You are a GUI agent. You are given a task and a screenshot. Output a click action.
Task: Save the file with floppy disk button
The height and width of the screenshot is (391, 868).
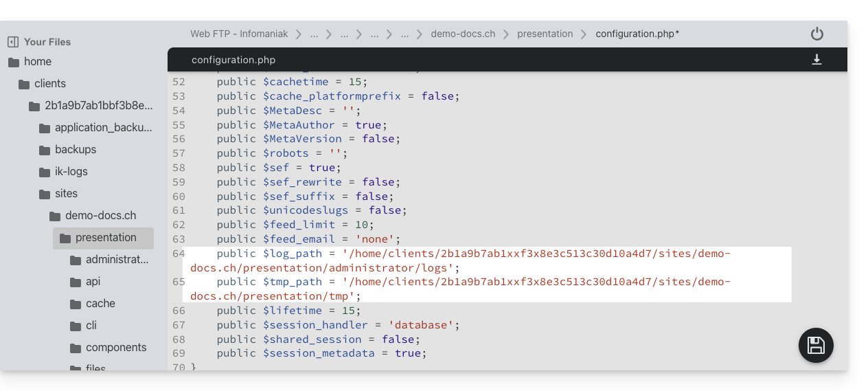[x=816, y=345]
